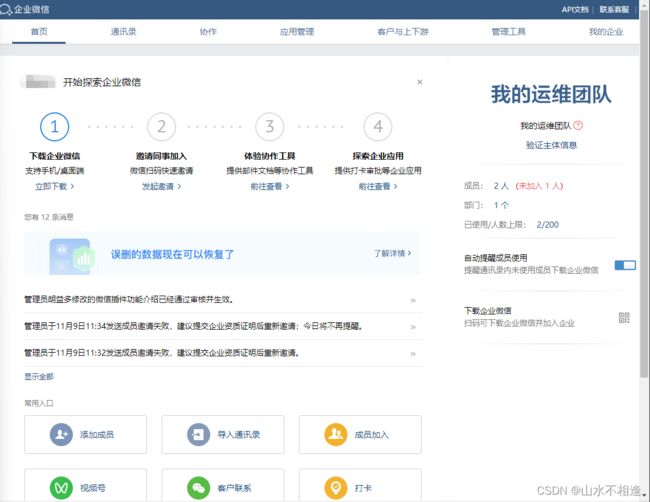The width and height of the screenshot is (650, 502).
Task: Click 您有 12 条消息 text
Action: pos(49,217)
